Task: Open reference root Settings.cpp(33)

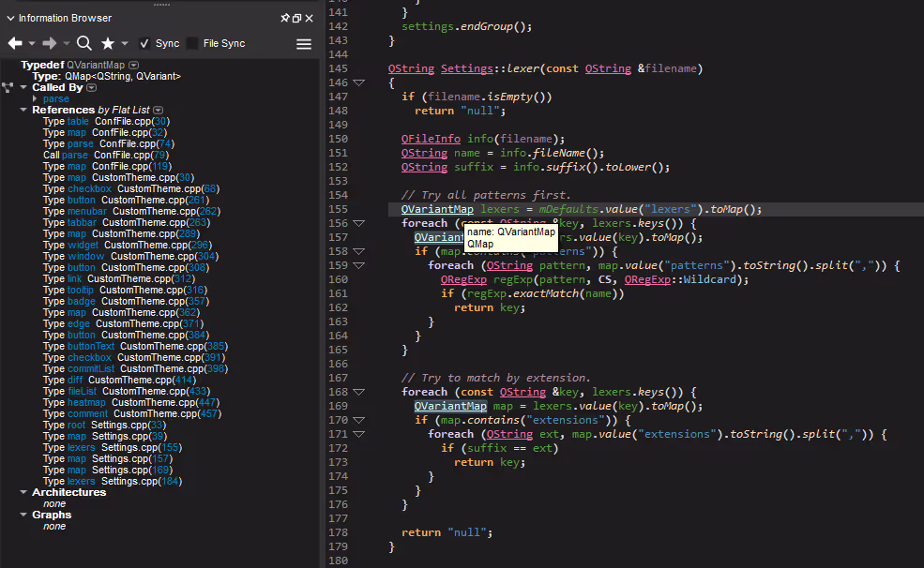Action: (x=104, y=425)
